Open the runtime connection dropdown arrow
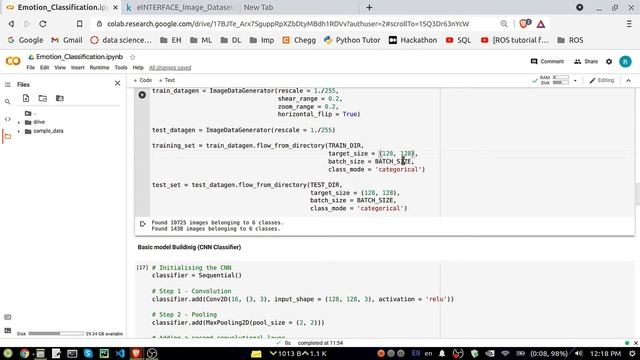 [575, 81]
